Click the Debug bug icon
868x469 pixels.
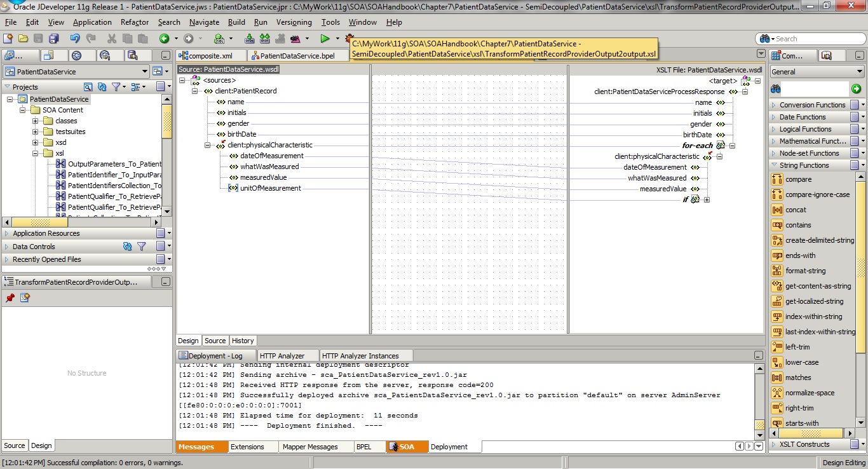point(349,39)
